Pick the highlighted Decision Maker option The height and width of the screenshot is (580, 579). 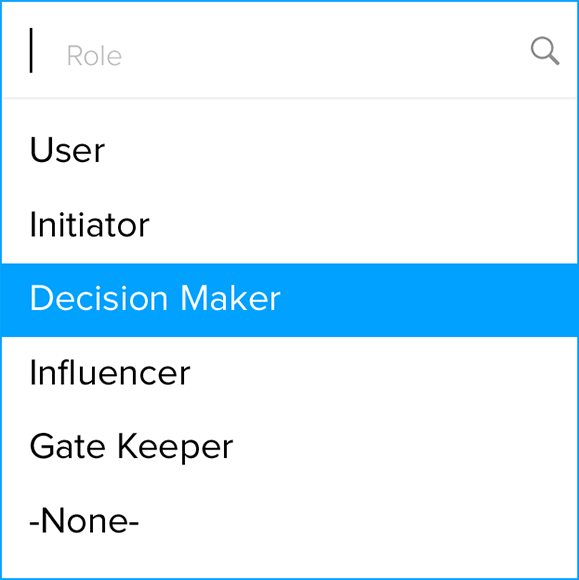point(289,300)
